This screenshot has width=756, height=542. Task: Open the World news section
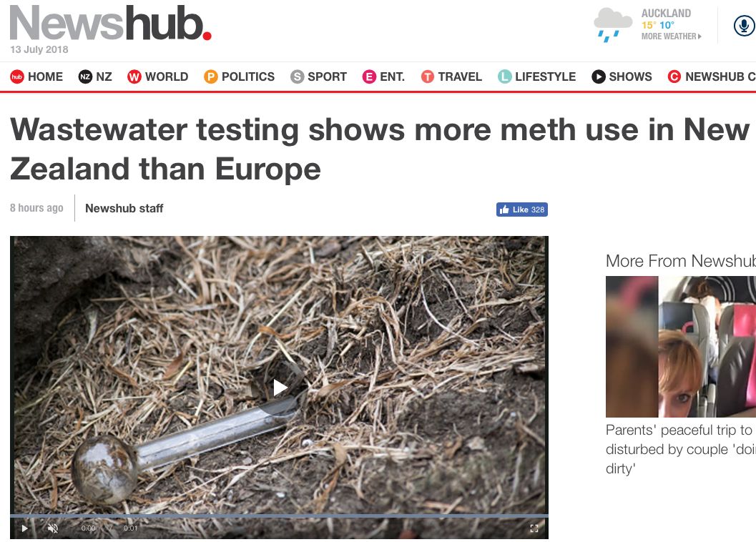click(x=157, y=77)
